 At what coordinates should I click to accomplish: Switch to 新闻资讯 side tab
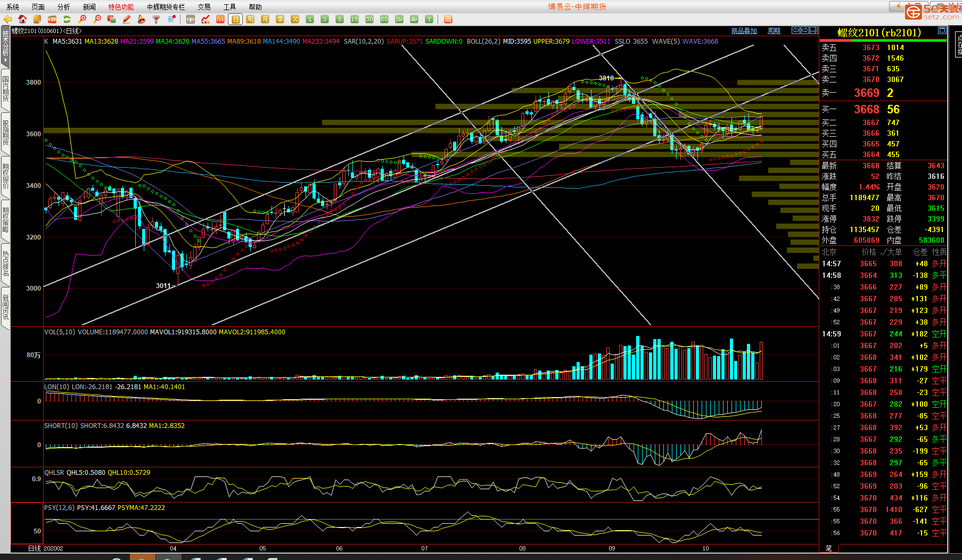tap(5, 308)
